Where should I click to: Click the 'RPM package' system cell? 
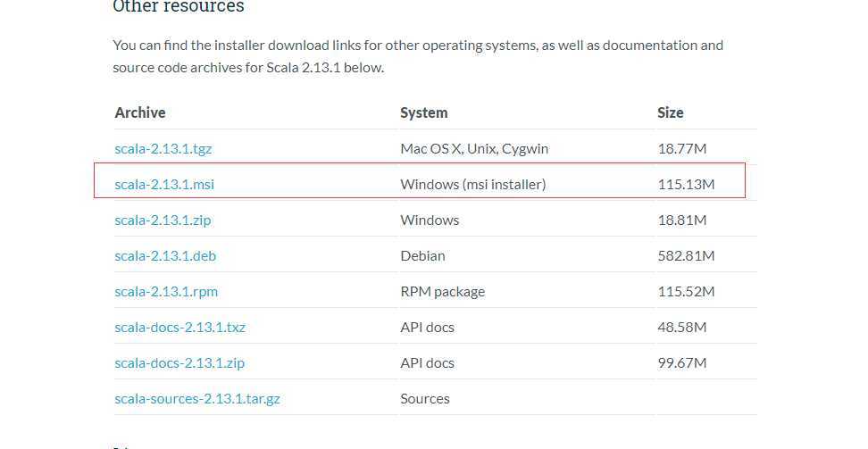[x=443, y=292]
